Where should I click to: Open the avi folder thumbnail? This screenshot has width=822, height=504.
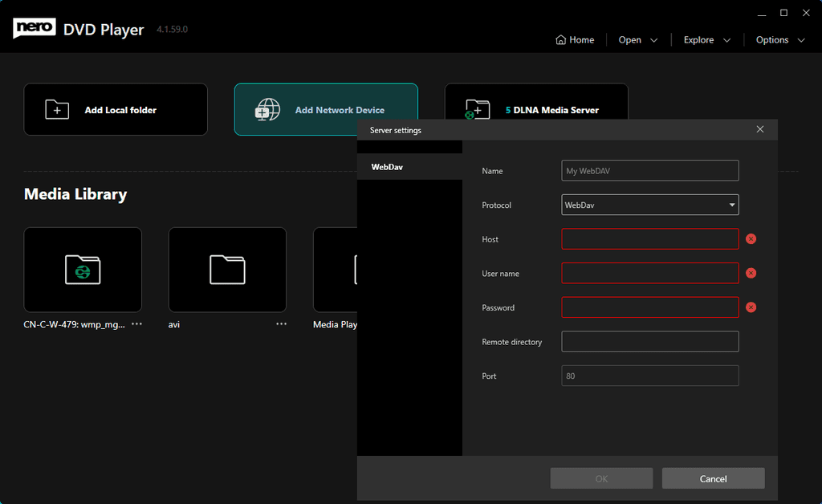(227, 270)
